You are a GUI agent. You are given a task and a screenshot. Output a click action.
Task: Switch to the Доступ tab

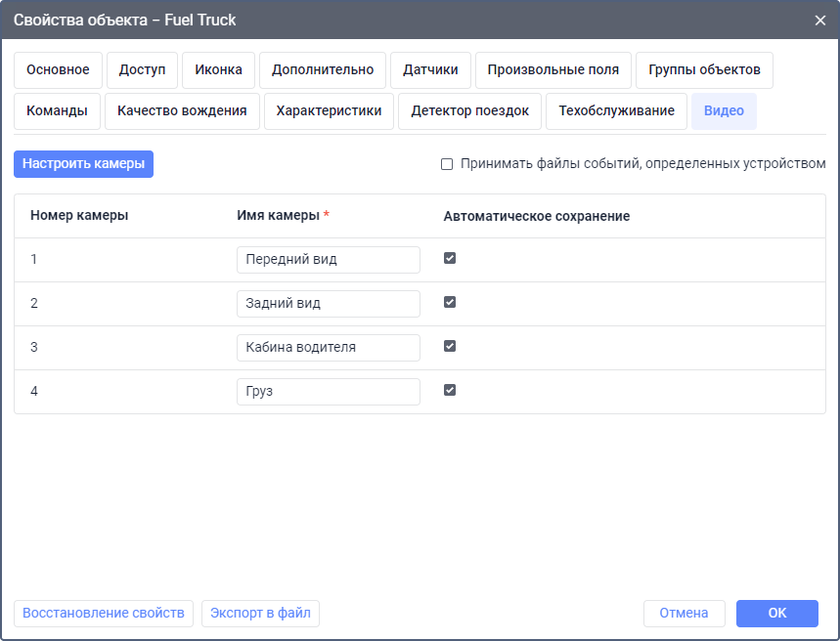pyautogui.click(x=142, y=70)
